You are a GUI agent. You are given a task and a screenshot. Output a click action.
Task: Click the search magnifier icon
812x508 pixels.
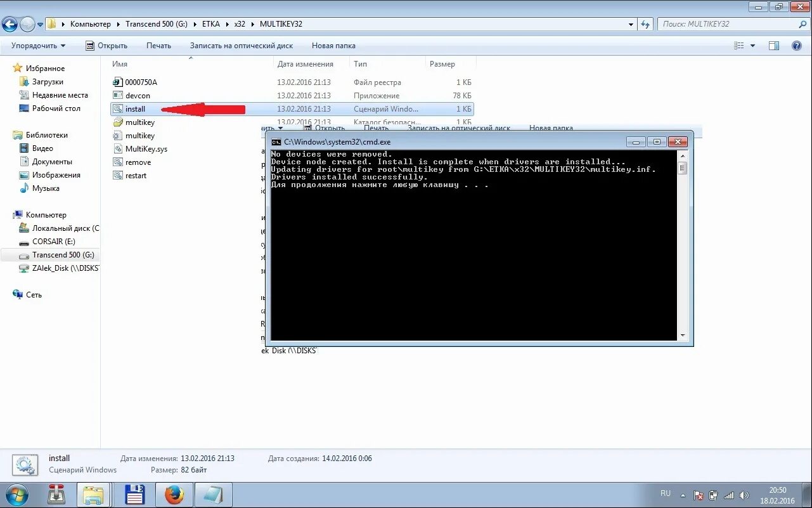[802, 24]
